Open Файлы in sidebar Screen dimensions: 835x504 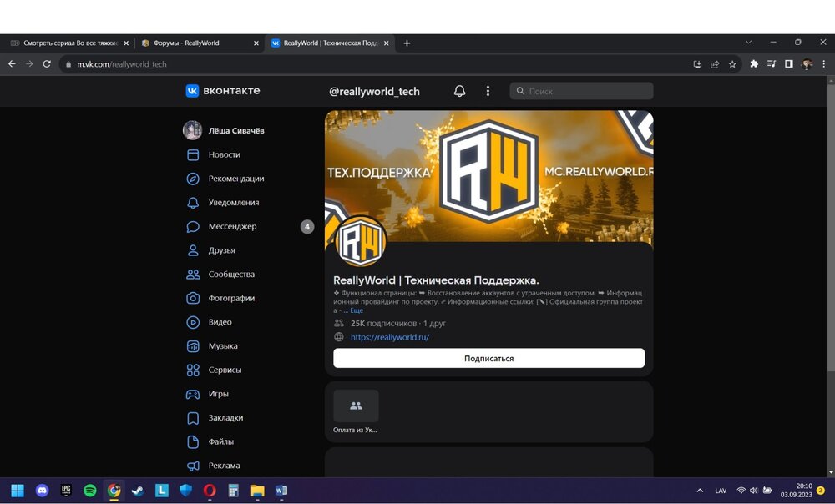(x=221, y=441)
